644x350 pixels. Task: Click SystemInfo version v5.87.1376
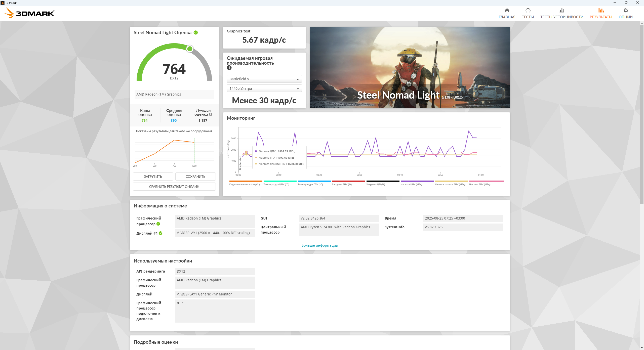pos(463,227)
